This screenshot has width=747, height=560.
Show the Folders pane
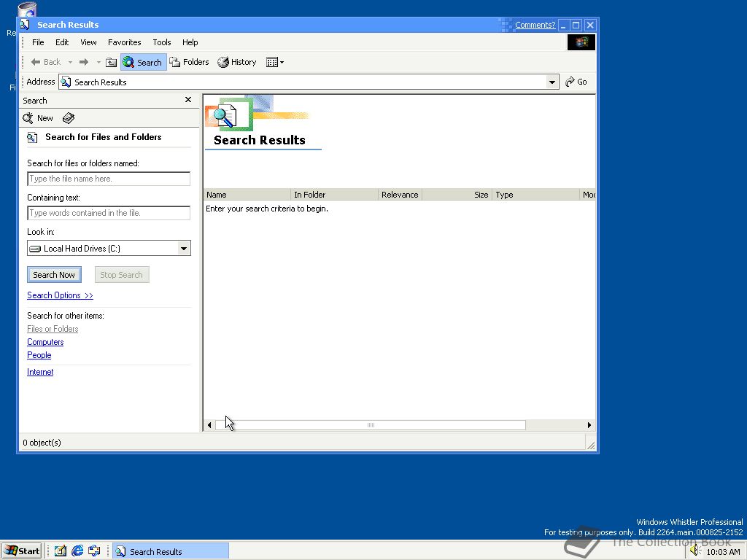pos(190,62)
